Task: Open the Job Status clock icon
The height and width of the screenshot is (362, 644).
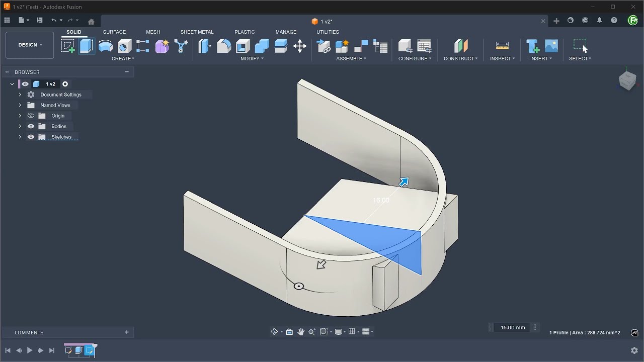Action: click(x=585, y=21)
